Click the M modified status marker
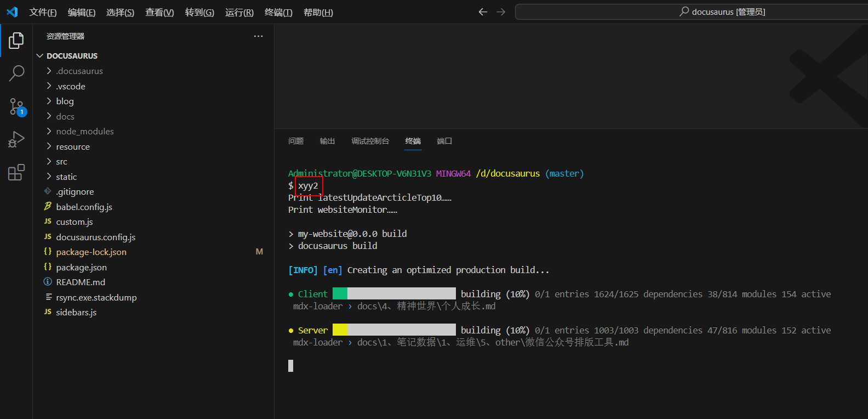Screen dimensions: 868x419 click(259, 252)
